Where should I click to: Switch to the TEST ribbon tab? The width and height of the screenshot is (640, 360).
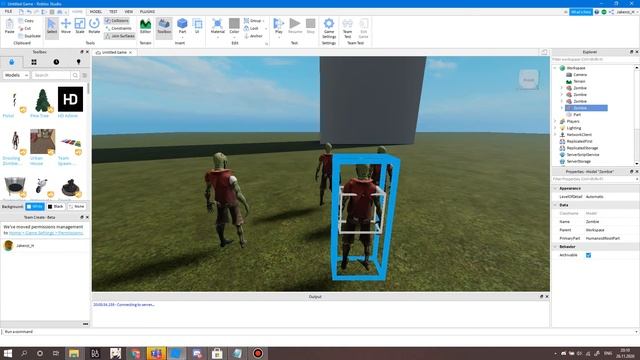click(x=113, y=11)
